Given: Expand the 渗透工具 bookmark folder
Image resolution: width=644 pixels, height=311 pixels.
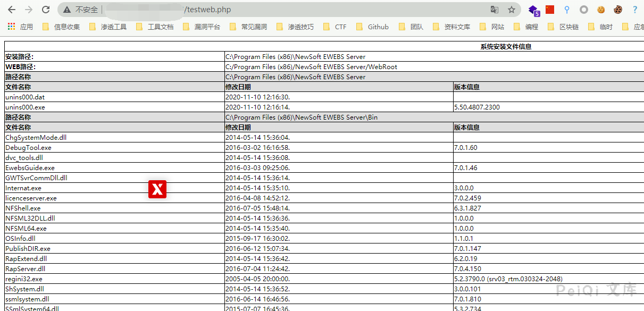Looking at the screenshot, I should 108,27.
